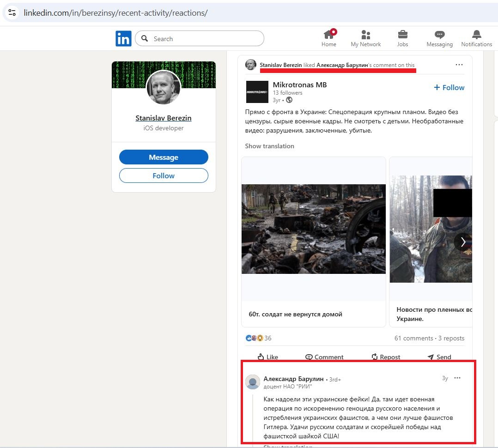The image size is (498, 448).
Task: Open the destroyed vehicles article thumbnail
Action: click(314, 229)
